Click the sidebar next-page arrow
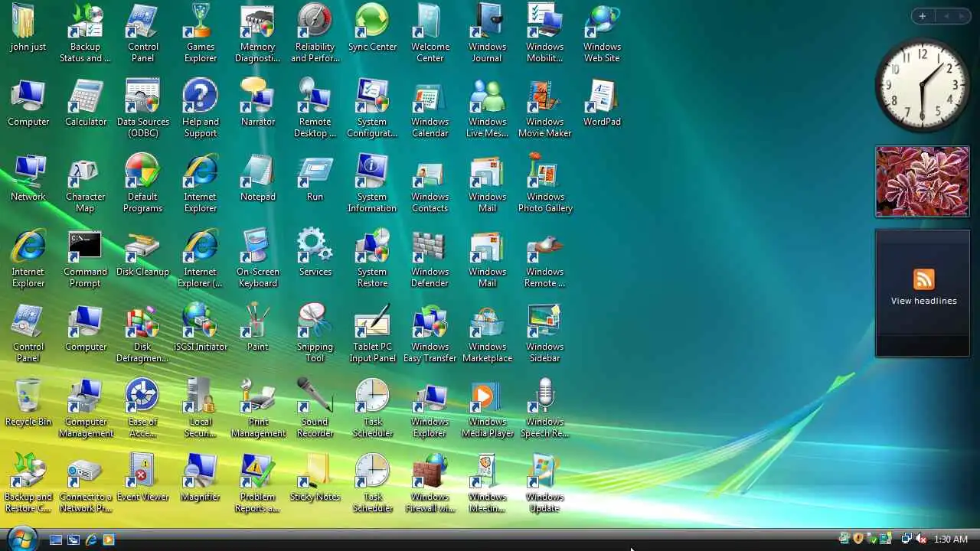 (x=962, y=16)
